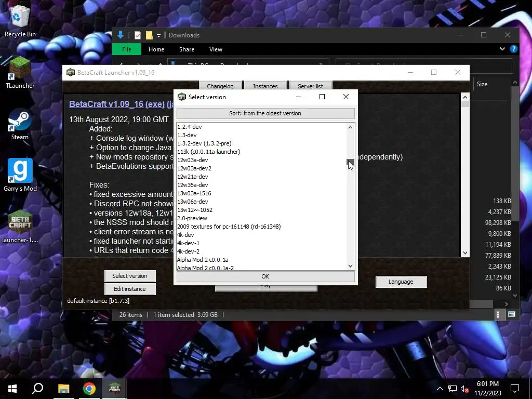Click Properties quick access icon in Downloads
This screenshot has height=399, width=532.
tap(137, 35)
